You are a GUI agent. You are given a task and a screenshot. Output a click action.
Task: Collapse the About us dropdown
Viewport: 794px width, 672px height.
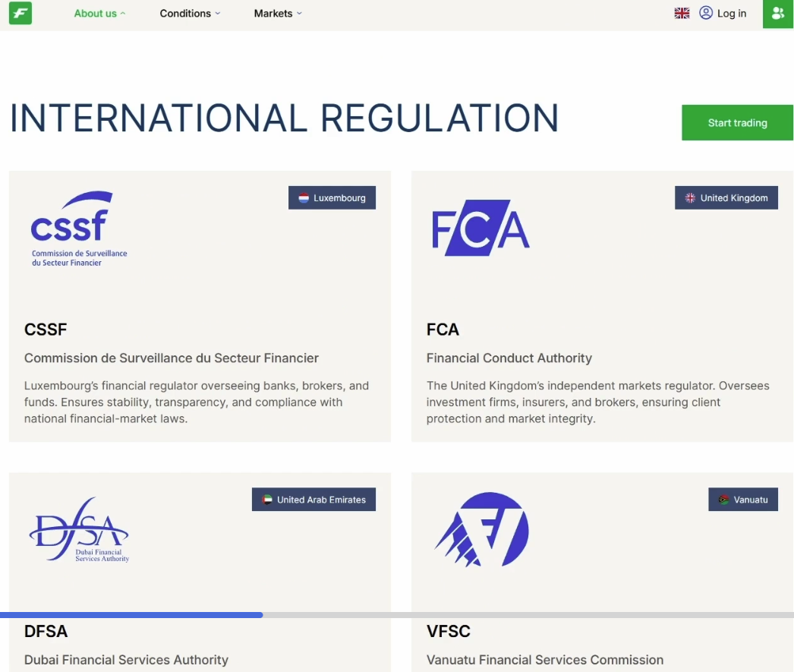coord(122,13)
